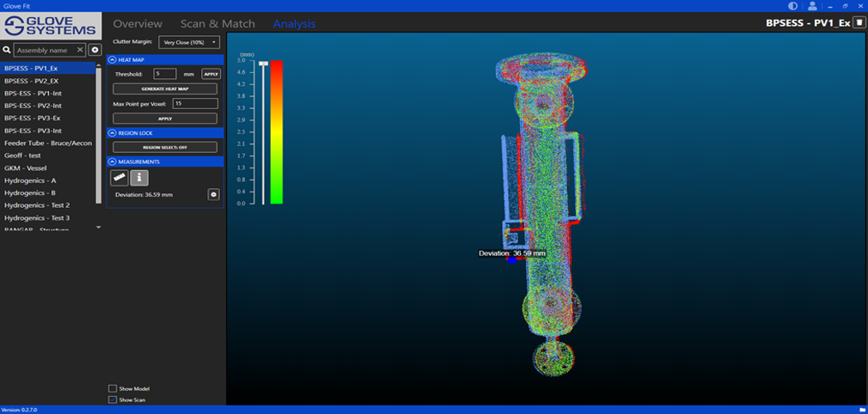Screen dimensions: 868x414
Task: Click Apply next to Threshold
Action: click(x=211, y=74)
